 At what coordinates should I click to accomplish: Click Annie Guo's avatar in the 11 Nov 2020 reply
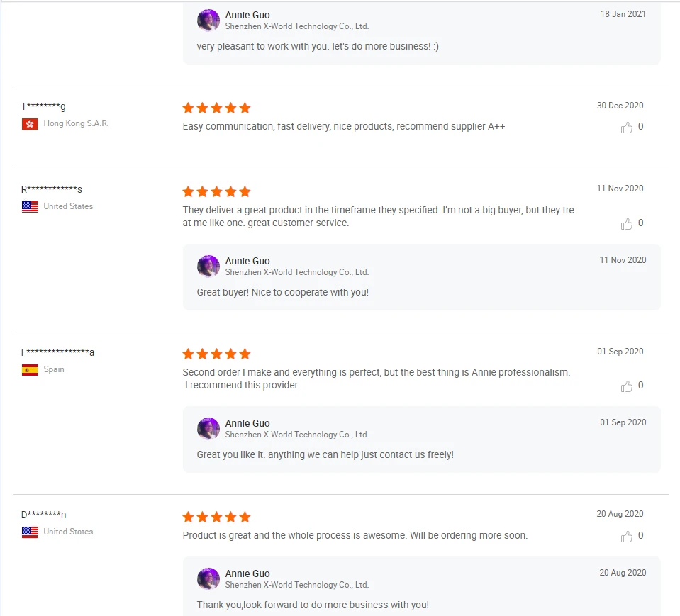[x=208, y=267]
